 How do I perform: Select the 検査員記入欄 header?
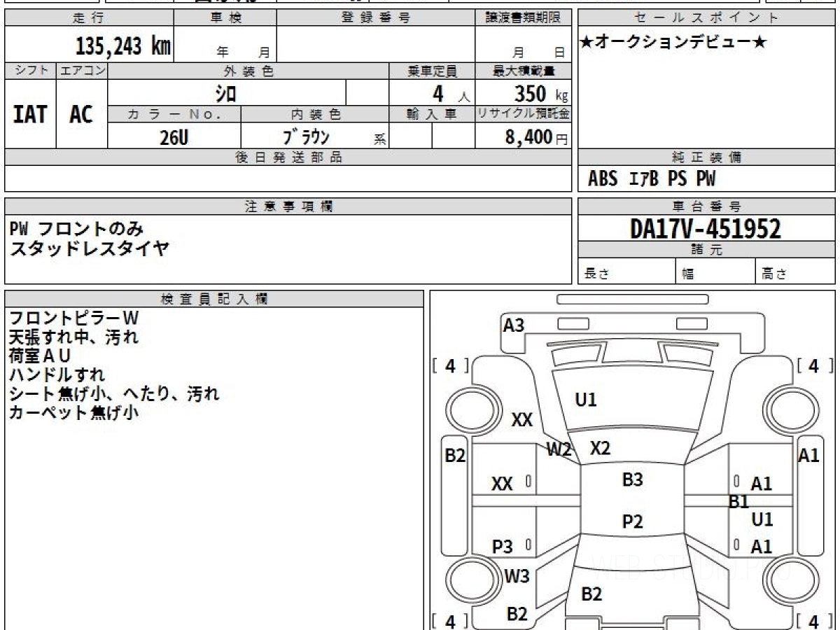tap(214, 299)
